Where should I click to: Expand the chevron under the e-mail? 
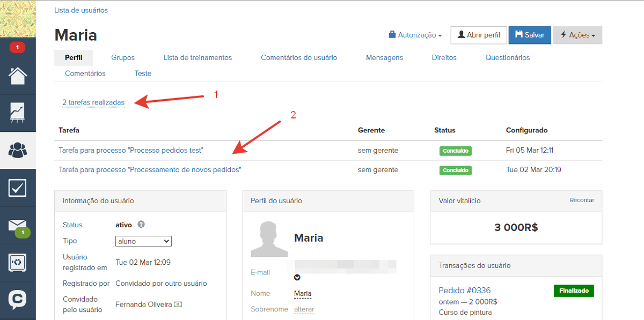coord(297,278)
